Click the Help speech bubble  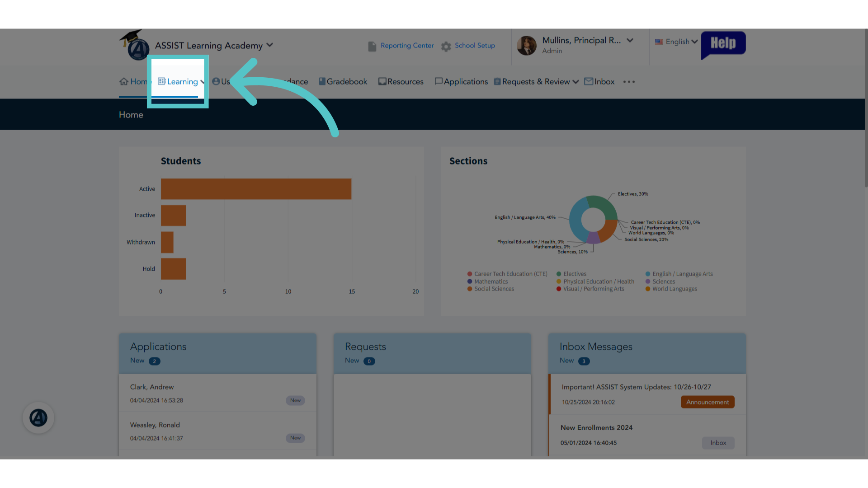723,45
